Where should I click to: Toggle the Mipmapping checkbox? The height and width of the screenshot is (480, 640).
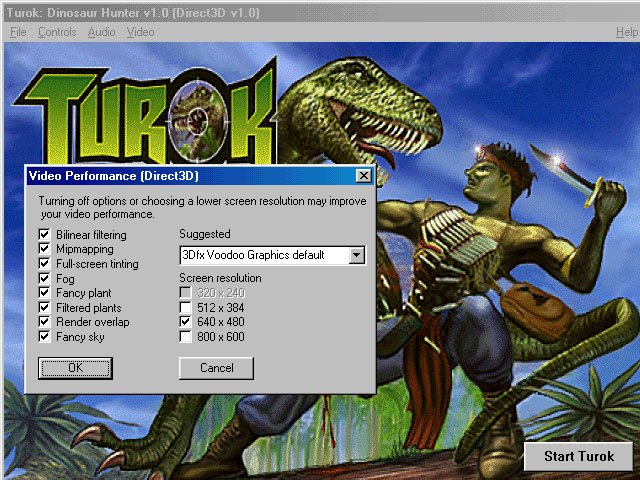[x=44, y=249]
